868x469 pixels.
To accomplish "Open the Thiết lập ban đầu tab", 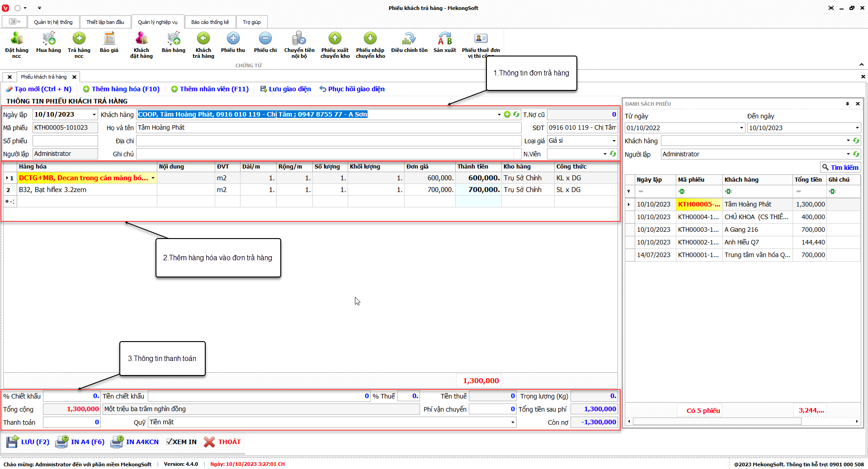I will click(105, 22).
